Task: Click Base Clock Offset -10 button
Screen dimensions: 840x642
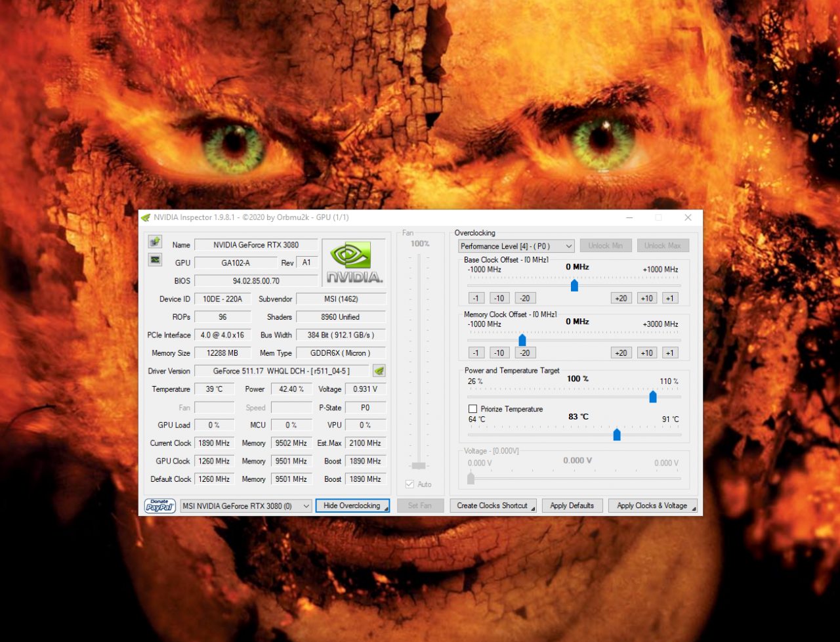Action: pos(499,298)
